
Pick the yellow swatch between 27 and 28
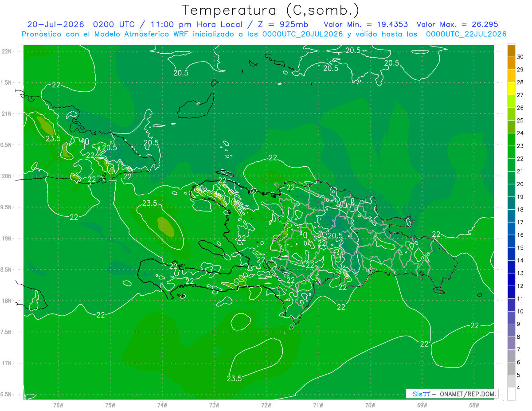(x=511, y=89)
